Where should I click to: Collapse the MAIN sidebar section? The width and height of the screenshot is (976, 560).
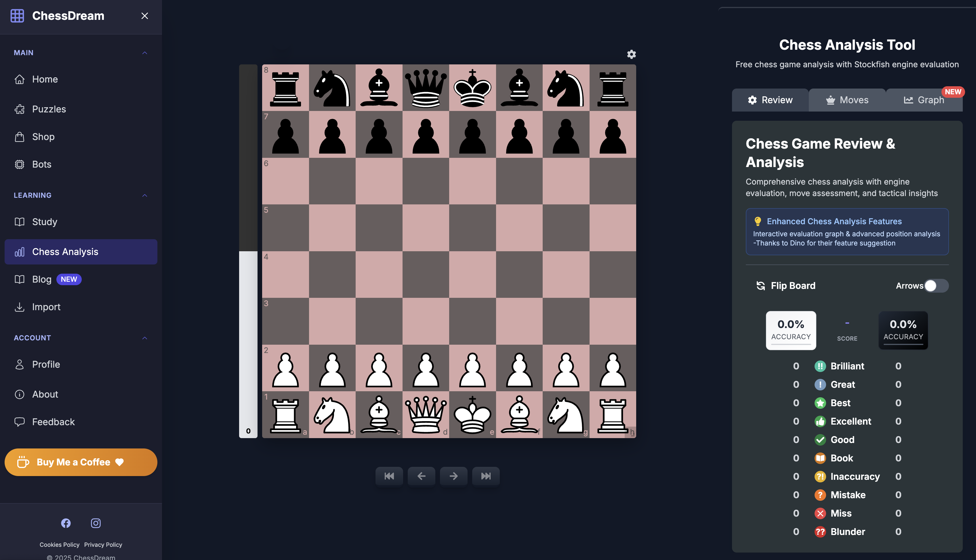click(x=145, y=53)
